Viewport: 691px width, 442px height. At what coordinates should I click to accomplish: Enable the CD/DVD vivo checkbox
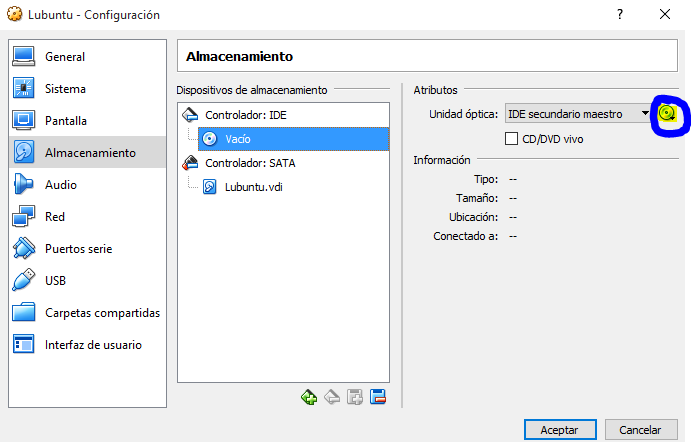pyautogui.click(x=512, y=139)
